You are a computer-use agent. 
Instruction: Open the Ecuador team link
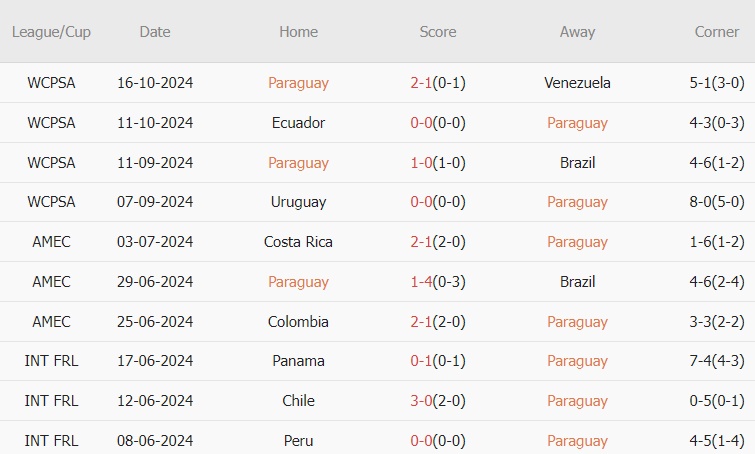pos(298,123)
